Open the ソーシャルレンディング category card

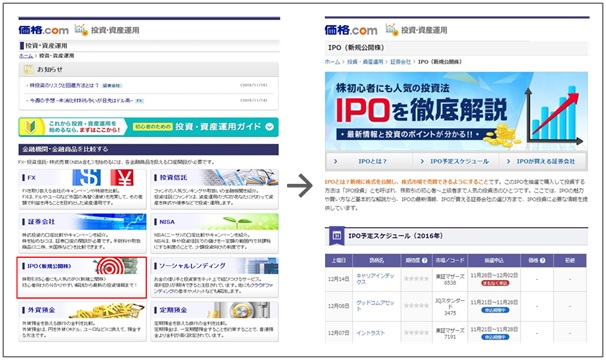coord(214,277)
